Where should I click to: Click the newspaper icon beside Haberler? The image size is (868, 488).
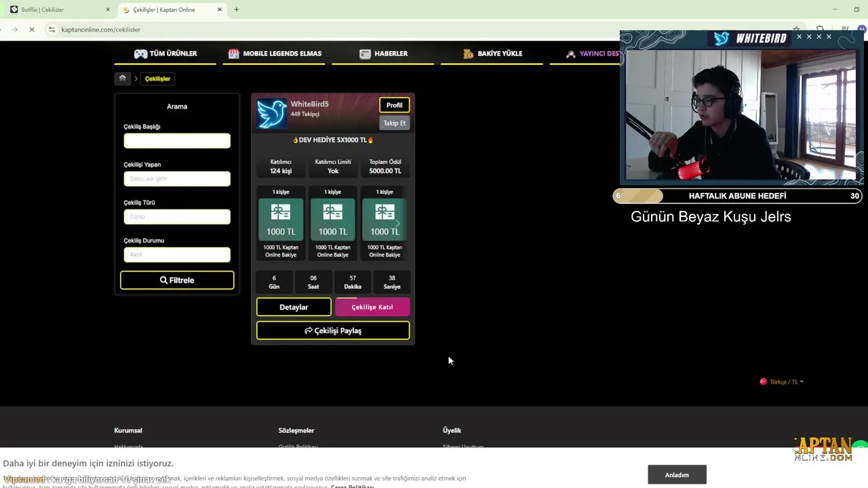point(365,54)
